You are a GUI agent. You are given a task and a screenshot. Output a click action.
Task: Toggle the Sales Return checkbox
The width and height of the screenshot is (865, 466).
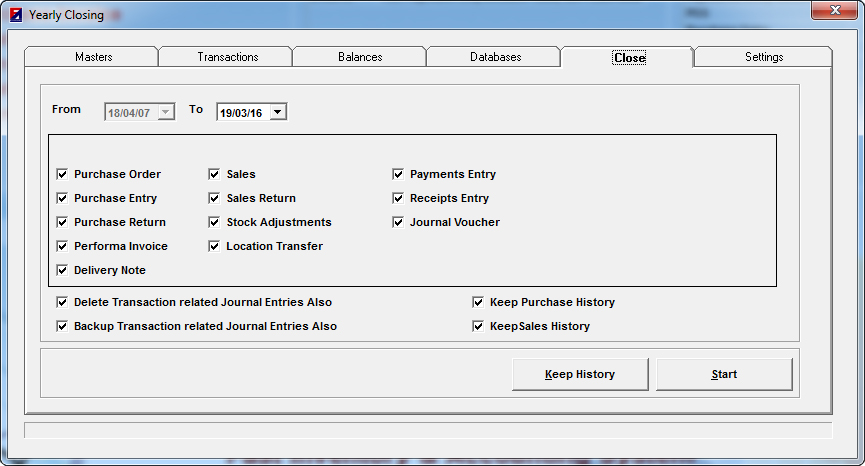[215, 198]
